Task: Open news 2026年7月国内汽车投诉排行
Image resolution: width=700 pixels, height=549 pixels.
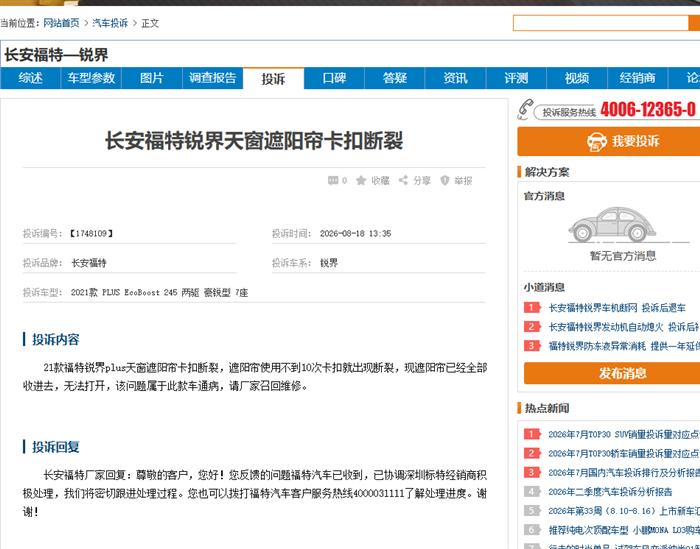Action: pos(624,473)
